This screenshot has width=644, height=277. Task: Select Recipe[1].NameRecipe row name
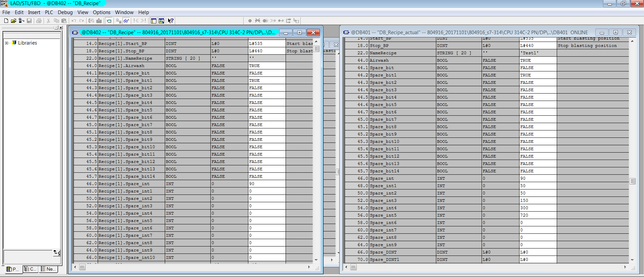tap(125, 58)
